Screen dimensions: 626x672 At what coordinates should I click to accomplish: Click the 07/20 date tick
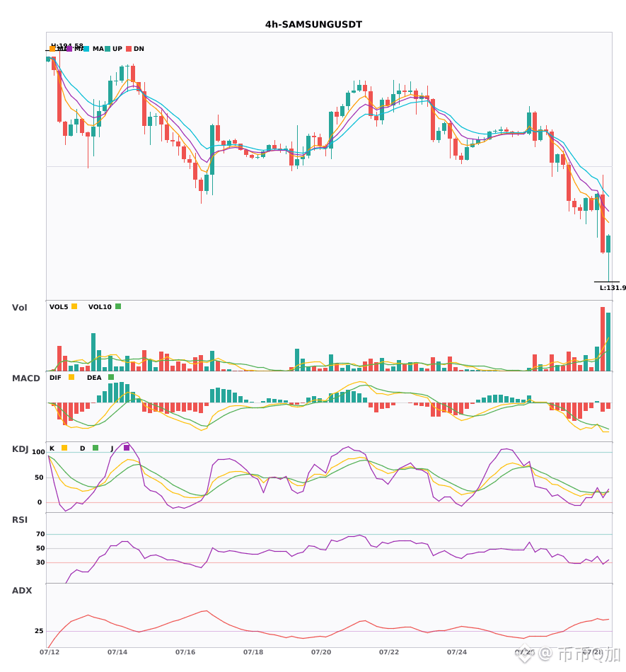coord(321,652)
